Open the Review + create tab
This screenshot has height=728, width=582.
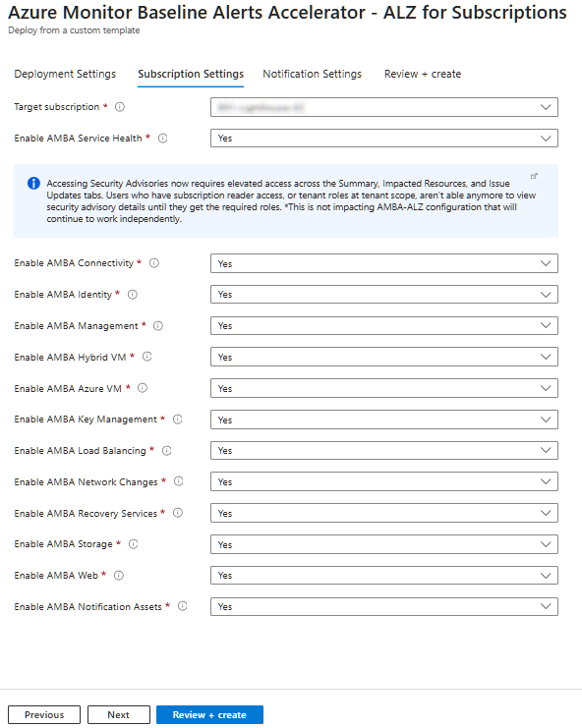423,74
